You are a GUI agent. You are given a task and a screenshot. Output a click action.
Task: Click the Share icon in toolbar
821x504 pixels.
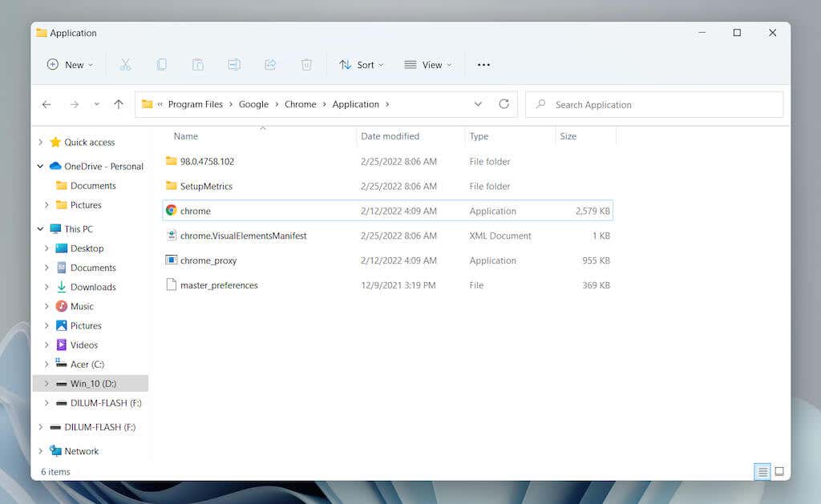270,65
